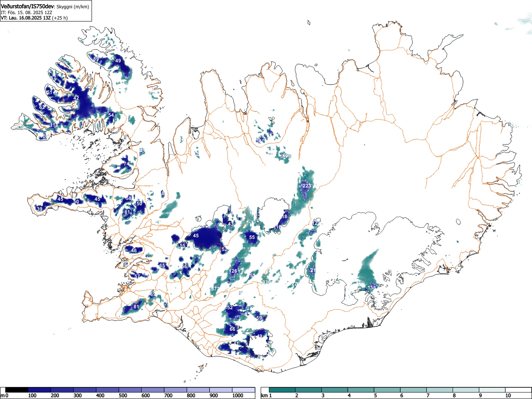This screenshot has height=399, width=532.
Task: Click the visibility value 74 on map
Action: (x=126, y=164)
